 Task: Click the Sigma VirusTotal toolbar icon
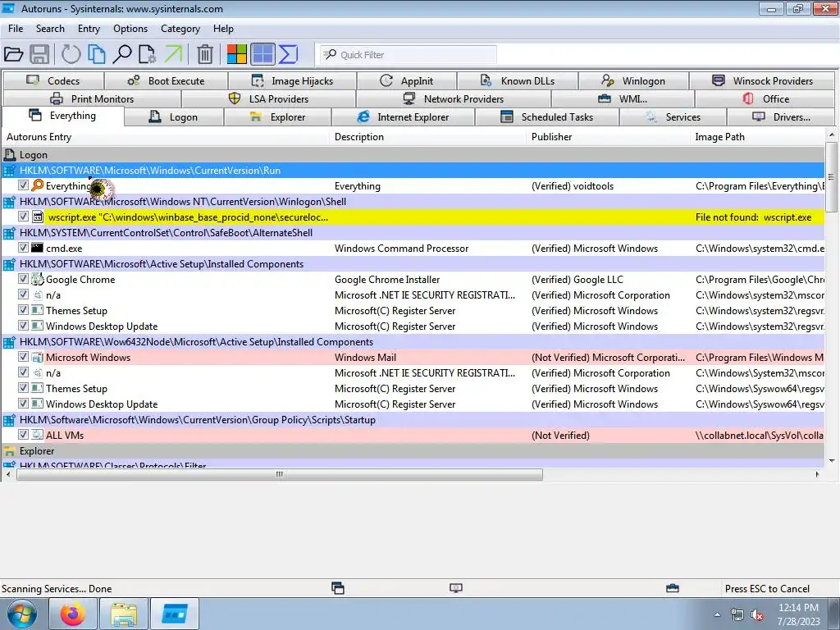click(288, 55)
